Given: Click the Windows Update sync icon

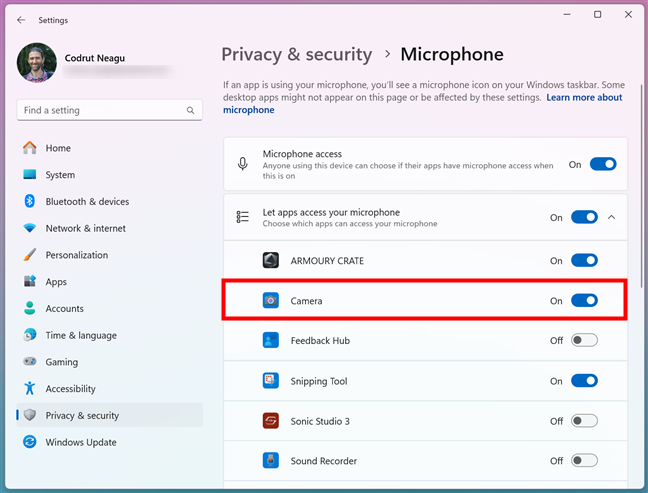Looking at the screenshot, I should coord(30,442).
